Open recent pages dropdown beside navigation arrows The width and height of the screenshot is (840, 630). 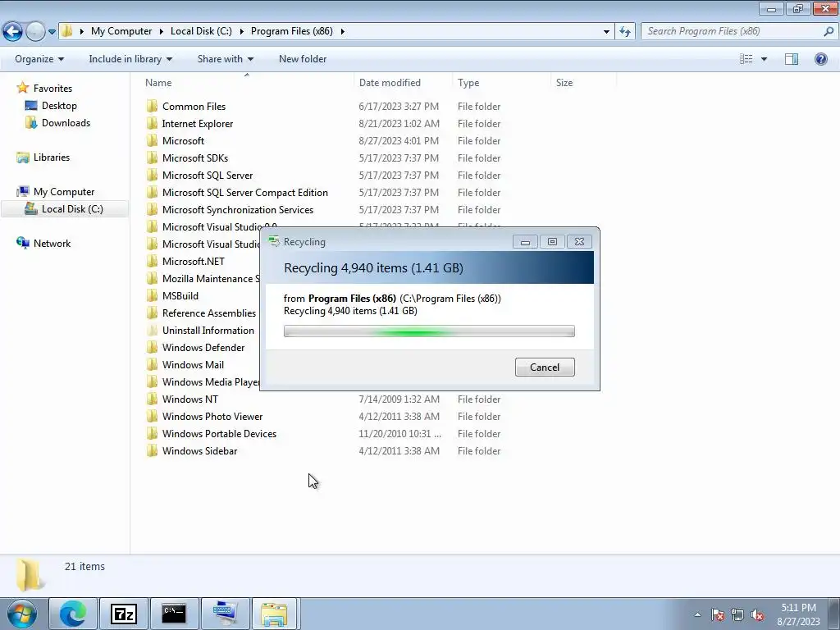click(52, 32)
